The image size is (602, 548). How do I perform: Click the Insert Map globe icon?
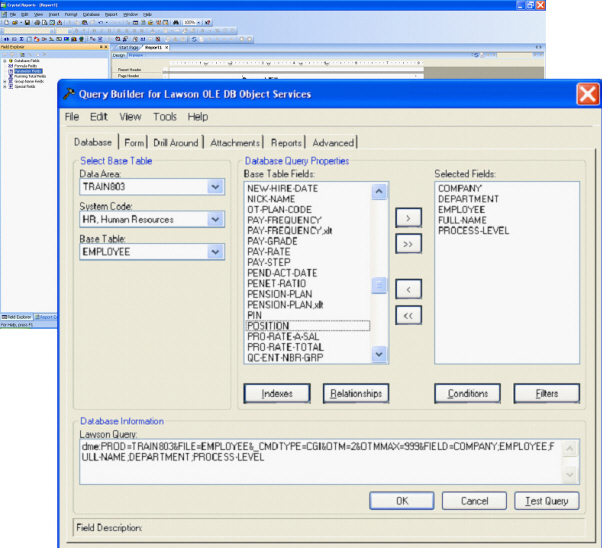point(81,39)
